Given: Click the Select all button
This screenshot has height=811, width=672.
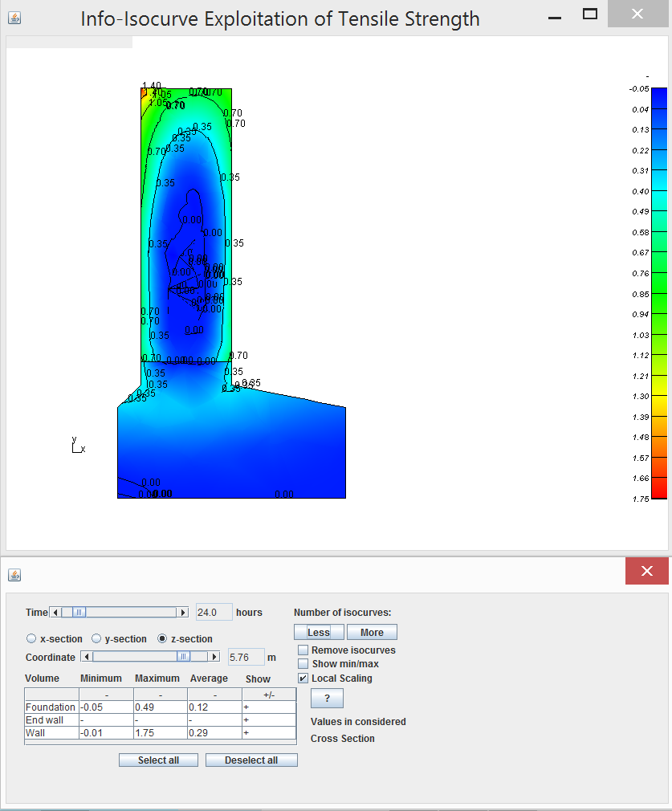Looking at the screenshot, I should tap(158, 760).
